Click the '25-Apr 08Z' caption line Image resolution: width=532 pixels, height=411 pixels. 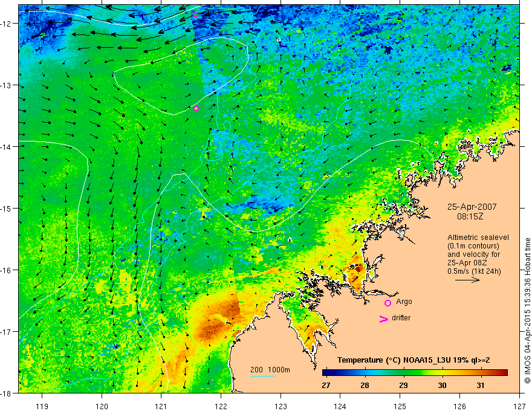click(x=465, y=263)
